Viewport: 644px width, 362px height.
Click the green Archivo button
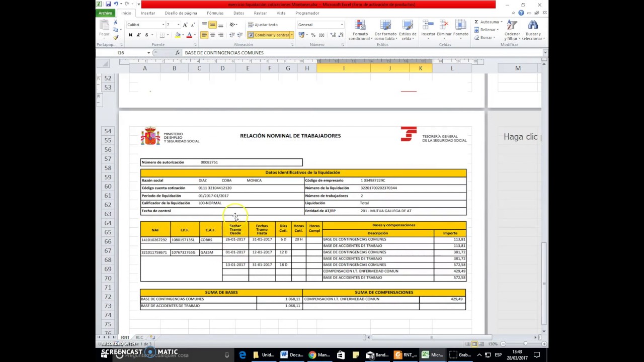(106, 13)
